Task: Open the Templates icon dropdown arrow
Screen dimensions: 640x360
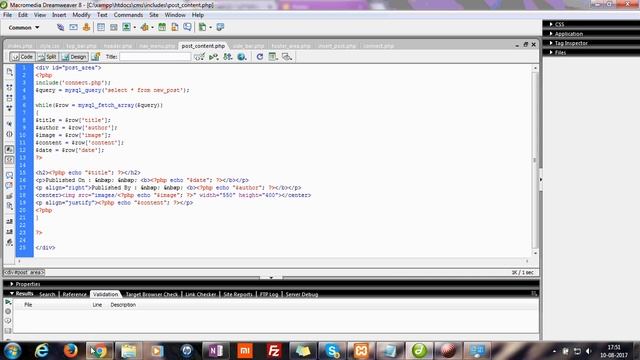Action: pos(211,27)
